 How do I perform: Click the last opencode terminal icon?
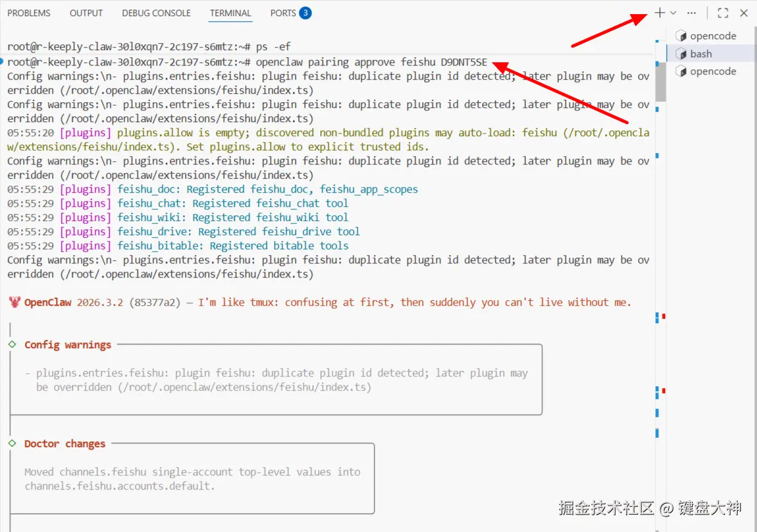click(x=681, y=71)
